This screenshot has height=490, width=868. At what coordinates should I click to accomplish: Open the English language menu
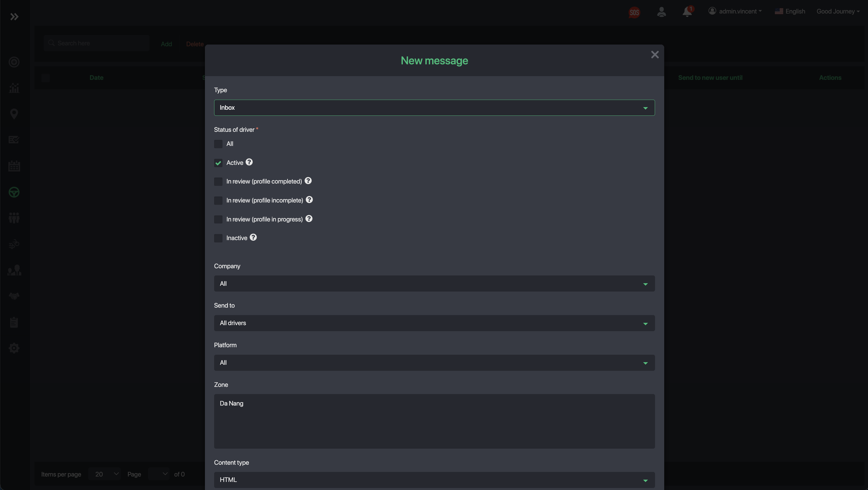coord(790,11)
